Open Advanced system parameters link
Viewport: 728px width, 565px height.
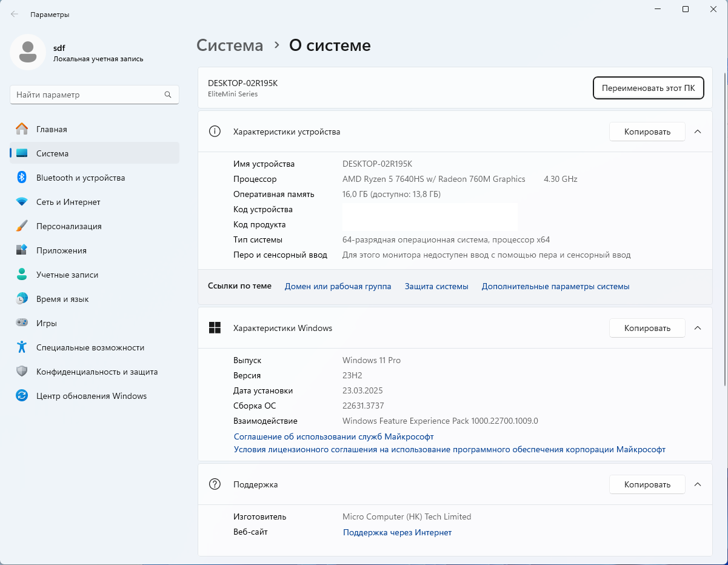[x=555, y=286]
